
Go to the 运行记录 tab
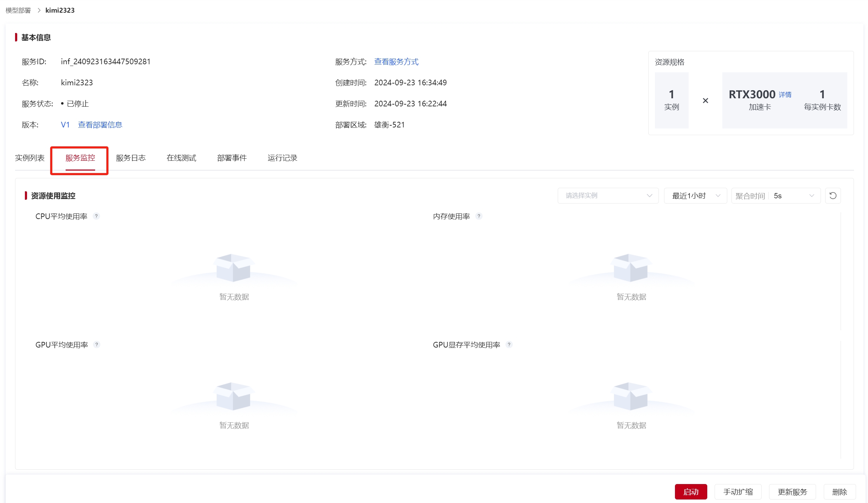click(x=282, y=158)
